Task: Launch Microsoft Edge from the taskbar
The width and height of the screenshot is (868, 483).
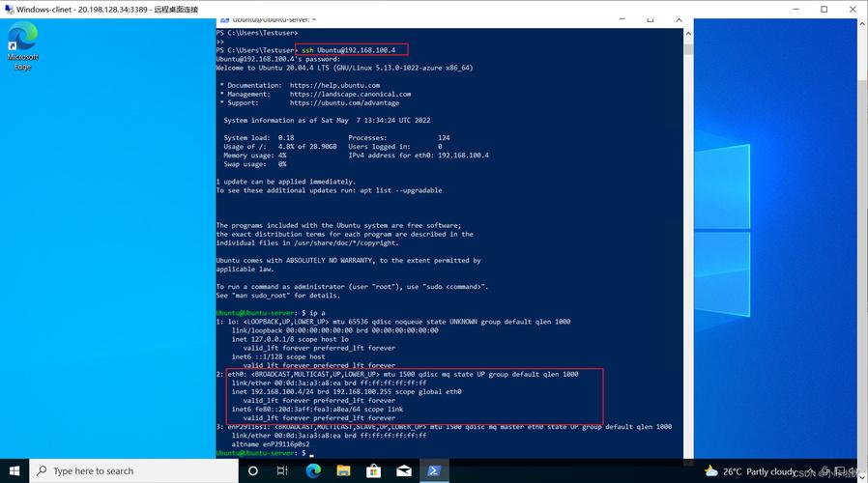Action: [313, 470]
